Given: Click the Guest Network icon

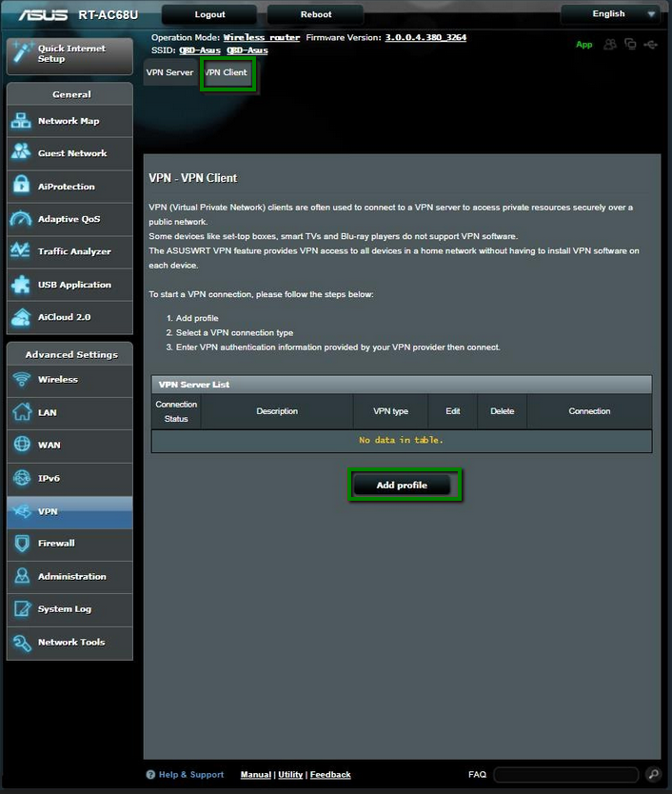Looking at the screenshot, I should (x=21, y=151).
